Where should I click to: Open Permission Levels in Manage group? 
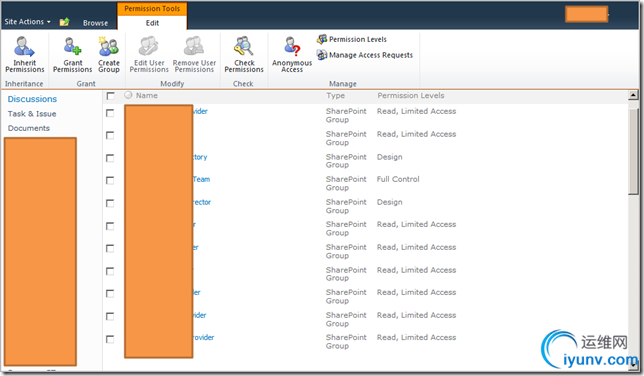coord(352,39)
